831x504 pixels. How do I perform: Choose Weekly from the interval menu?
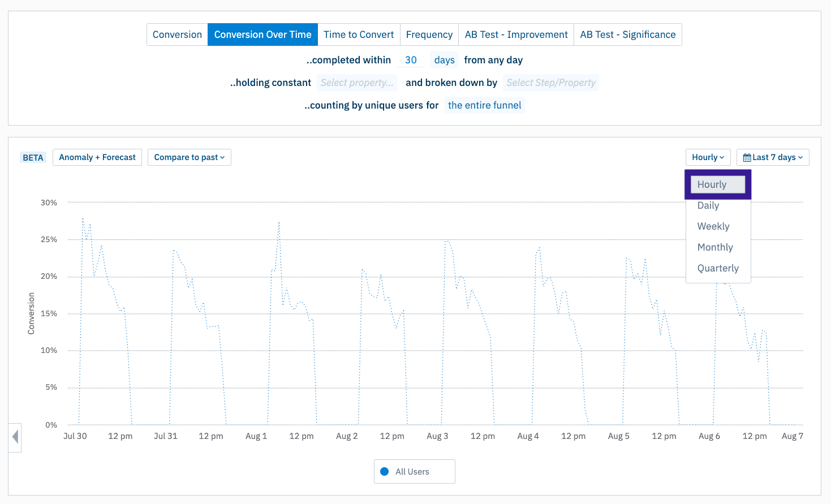713,226
